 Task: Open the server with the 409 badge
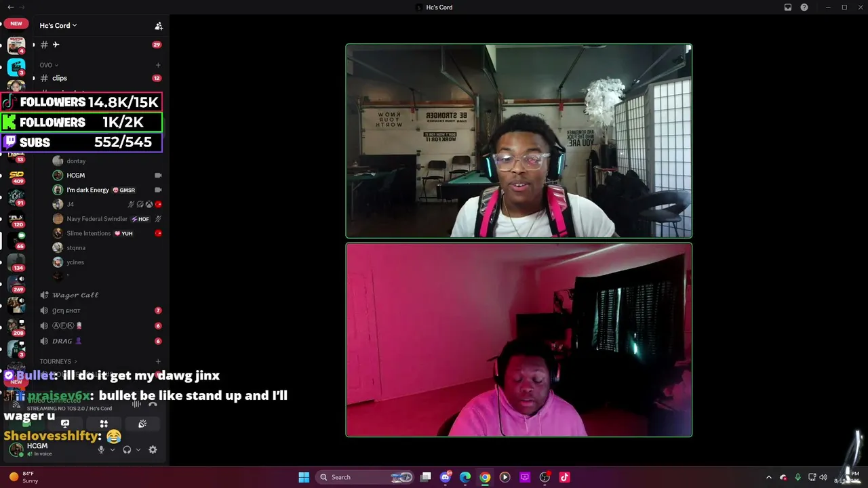click(16, 176)
